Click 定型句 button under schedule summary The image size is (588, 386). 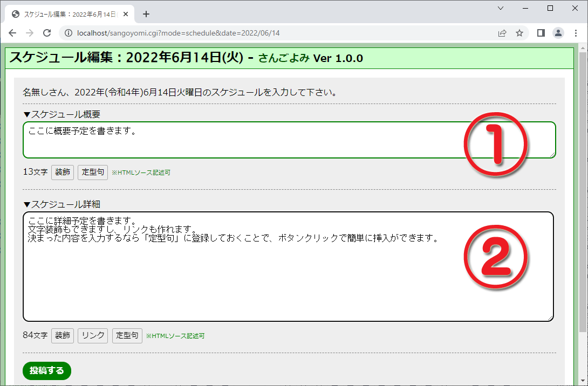pyautogui.click(x=93, y=172)
